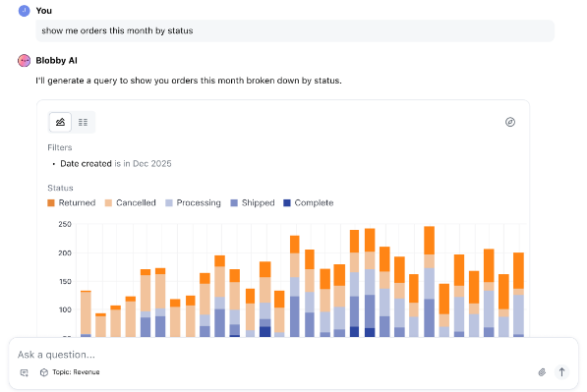This screenshot has width=587, height=392.
Task: Click the last bar in the chart
Action: 518,295
